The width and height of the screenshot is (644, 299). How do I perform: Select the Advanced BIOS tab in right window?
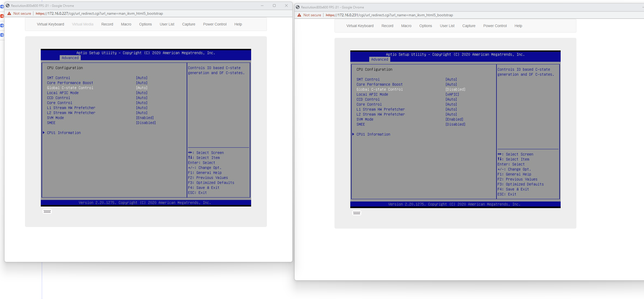coord(380,59)
